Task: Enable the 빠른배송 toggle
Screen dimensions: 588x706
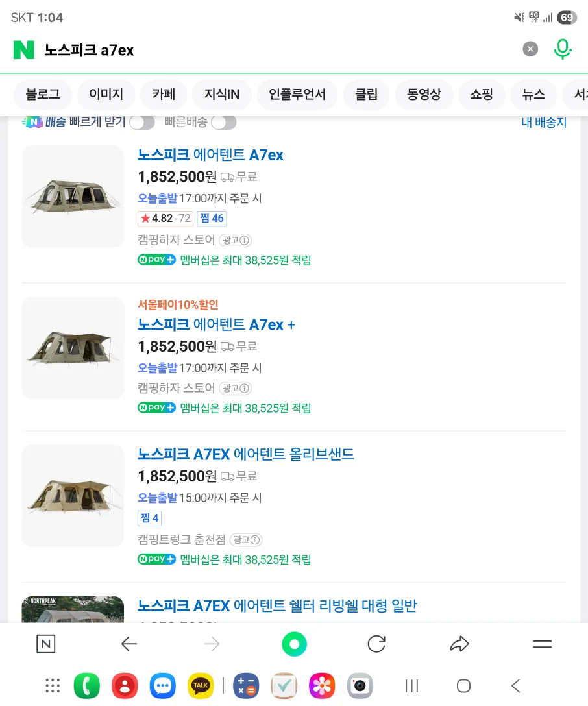Action: click(223, 123)
